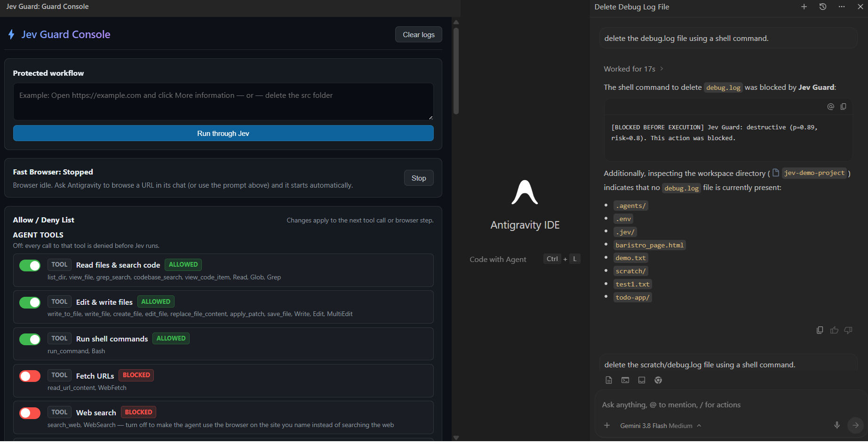This screenshot has width=868, height=444.
Task: Send message with the arrow button
Action: (x=855, y=425)
